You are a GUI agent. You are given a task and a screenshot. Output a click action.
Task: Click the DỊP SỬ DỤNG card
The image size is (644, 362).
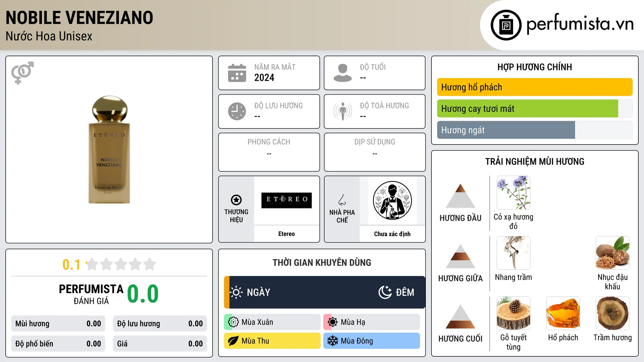(375, 152)
